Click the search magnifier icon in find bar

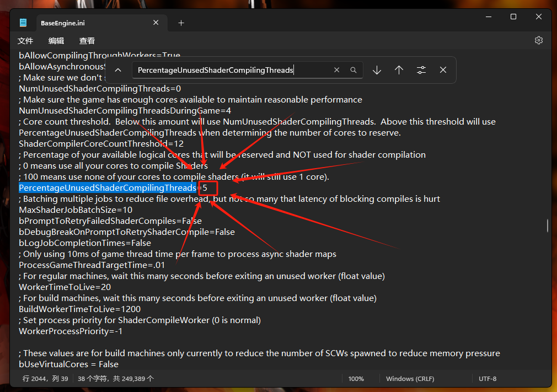click(x=354, y=70)
